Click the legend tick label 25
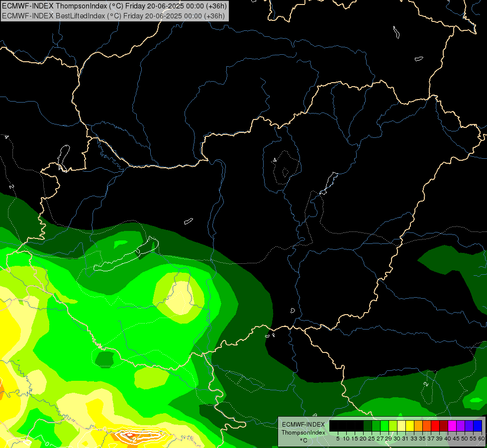This screenshot has width=487, height=448. [x=372, y=439]
